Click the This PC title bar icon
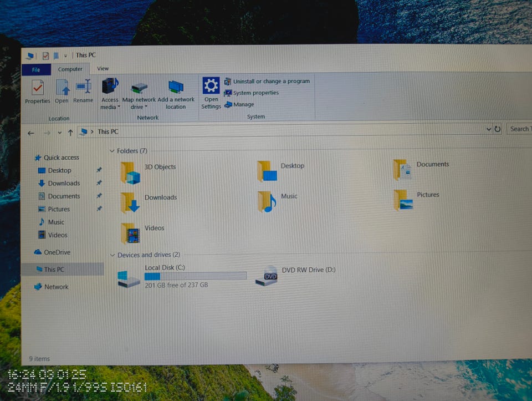532x401 pixels. (x=30, y=55)
